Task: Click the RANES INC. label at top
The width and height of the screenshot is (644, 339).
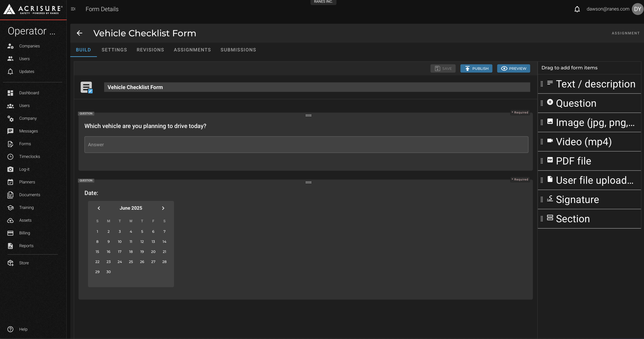Action: coord(323,2)
